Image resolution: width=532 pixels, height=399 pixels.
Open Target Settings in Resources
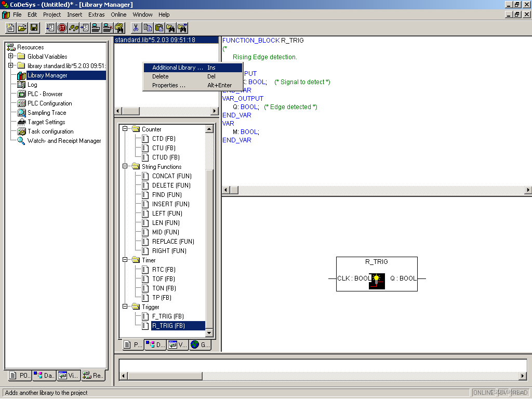coord(46,122)
